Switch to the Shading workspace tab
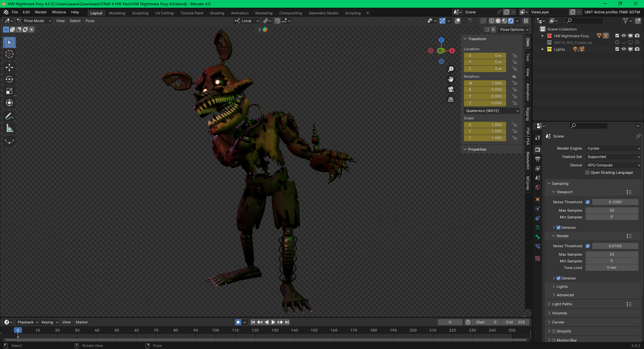This screenshot has height=349, width=644. (217, 13)
